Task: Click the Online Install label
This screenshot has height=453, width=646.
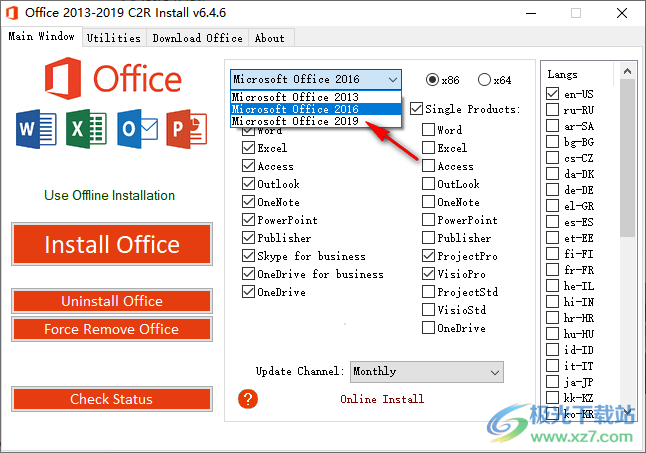Action: 382,399
